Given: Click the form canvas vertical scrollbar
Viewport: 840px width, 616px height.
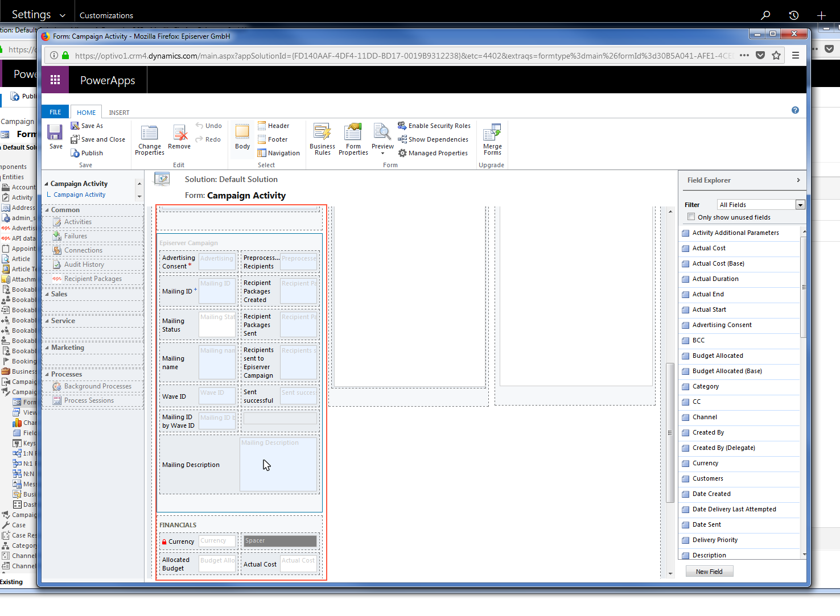Looking at the screenshot, I should click(x=670, y=432).
